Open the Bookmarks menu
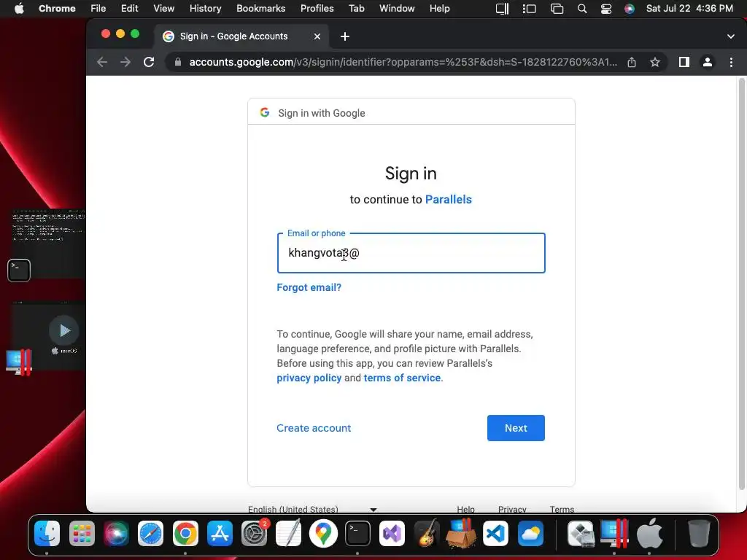The height and width of the screenshot is (560, 747). pyautogui.click(x=260, y=9)
